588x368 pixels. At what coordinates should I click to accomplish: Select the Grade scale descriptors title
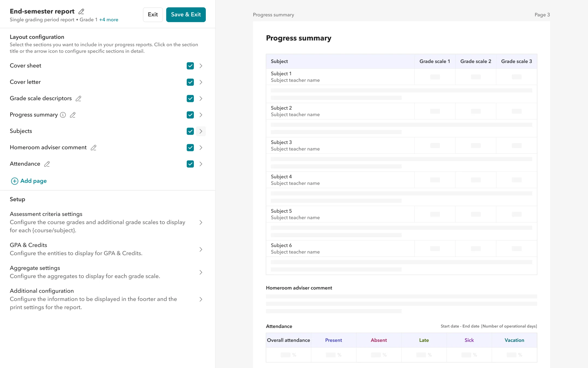pos(41,98)
